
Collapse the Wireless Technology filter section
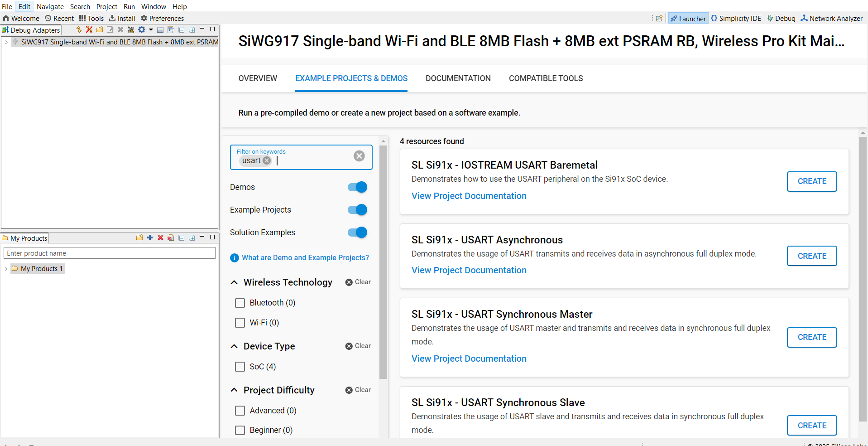(234, 282)
